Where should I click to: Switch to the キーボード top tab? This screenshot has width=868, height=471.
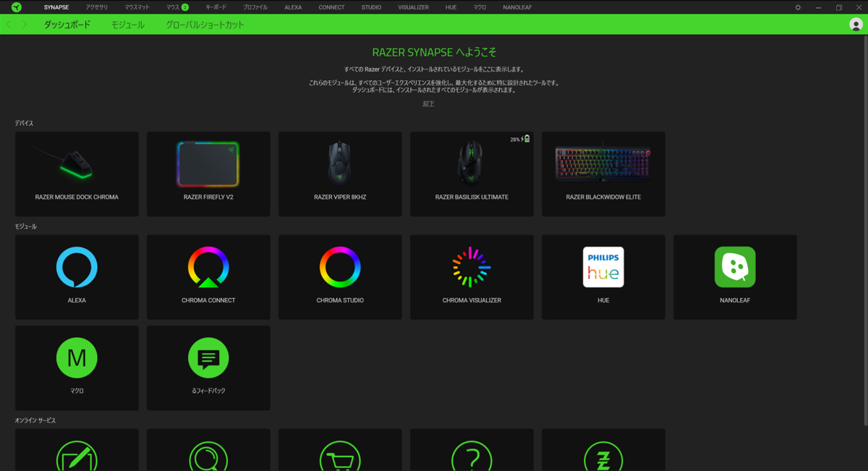216,7
